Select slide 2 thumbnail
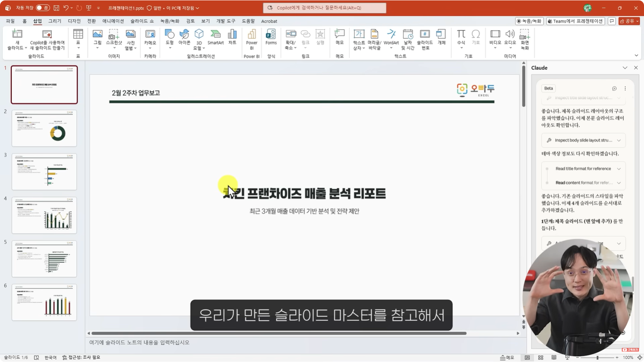 click(44, 128)
